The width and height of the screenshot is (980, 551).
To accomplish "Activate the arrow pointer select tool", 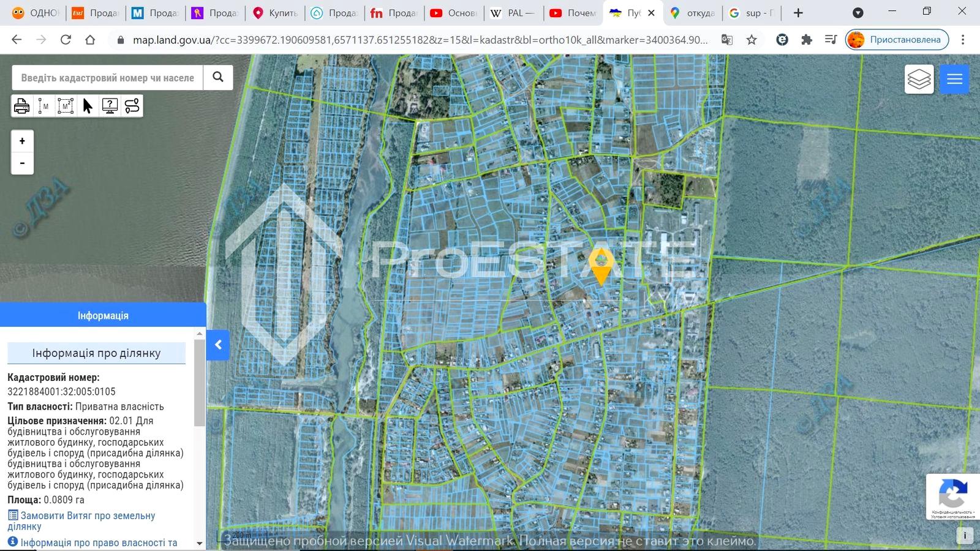I will [x=88, y=106].
